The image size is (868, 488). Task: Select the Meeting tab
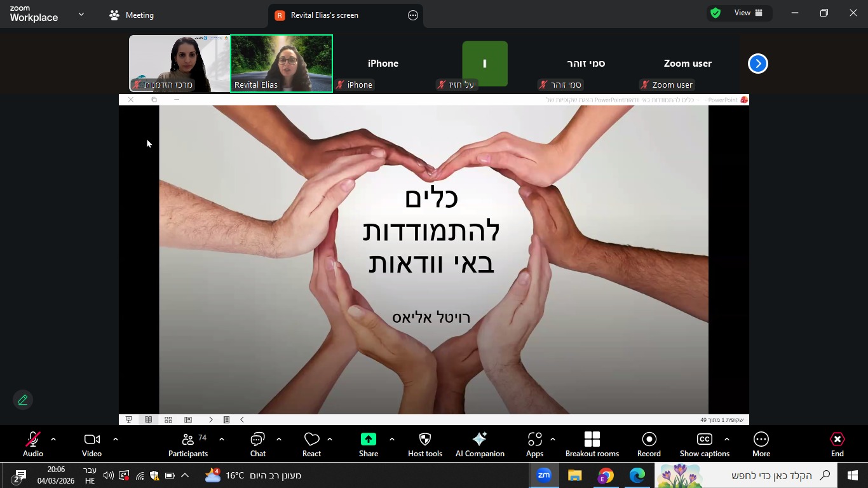click(132, 15)
